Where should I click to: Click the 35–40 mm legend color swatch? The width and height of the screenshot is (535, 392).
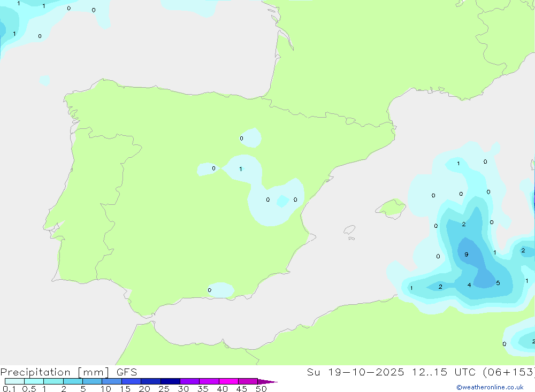click(209, 381)
